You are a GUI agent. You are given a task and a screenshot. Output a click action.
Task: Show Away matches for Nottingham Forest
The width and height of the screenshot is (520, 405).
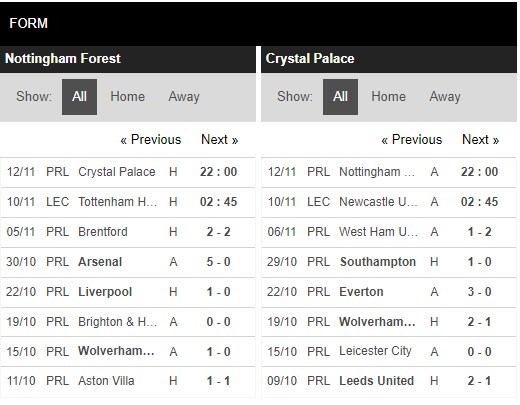click(184, 97)
